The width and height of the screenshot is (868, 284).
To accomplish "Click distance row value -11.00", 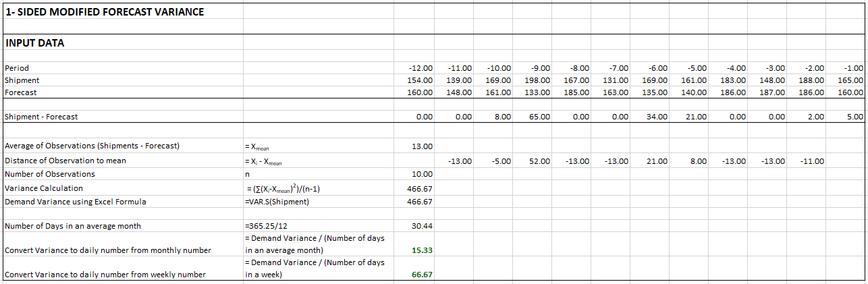I will coord(806,161).
